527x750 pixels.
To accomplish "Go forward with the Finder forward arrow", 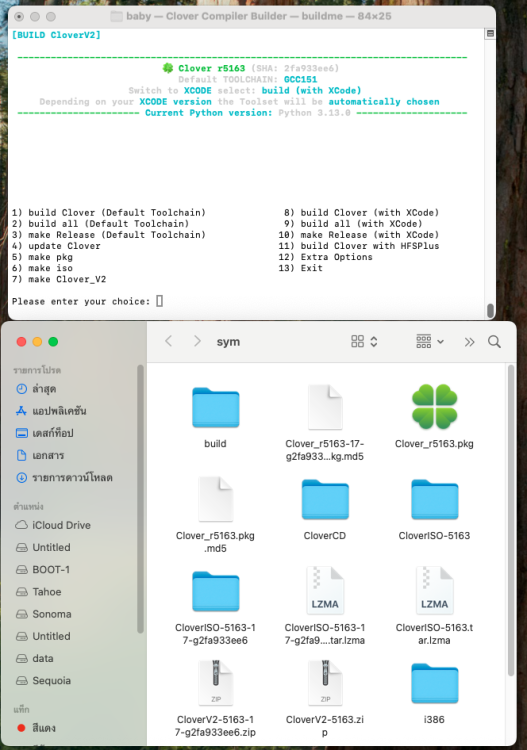I will pyautogui.click(x=197, y=341).
